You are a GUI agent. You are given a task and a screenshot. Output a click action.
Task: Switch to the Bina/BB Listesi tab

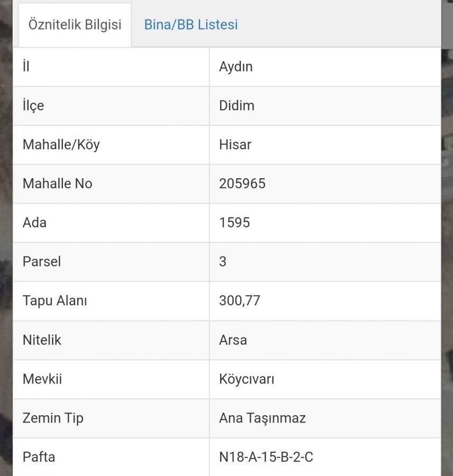coord(191,24)
